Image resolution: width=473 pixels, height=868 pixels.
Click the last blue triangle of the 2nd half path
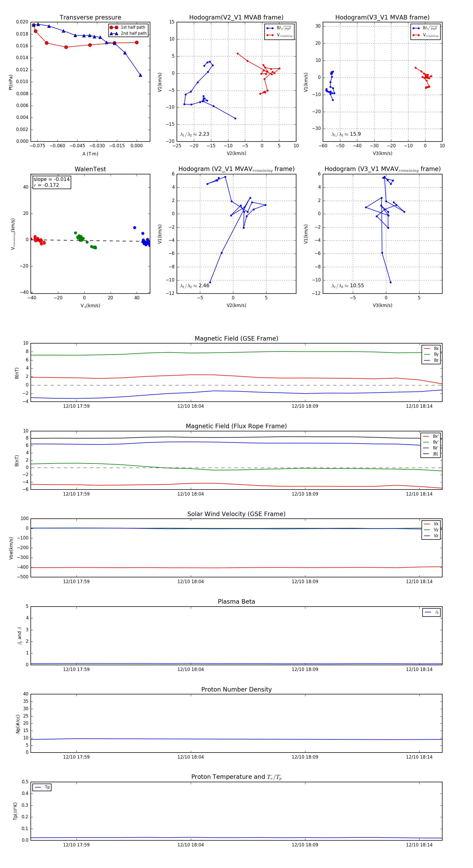pos(140,75)
